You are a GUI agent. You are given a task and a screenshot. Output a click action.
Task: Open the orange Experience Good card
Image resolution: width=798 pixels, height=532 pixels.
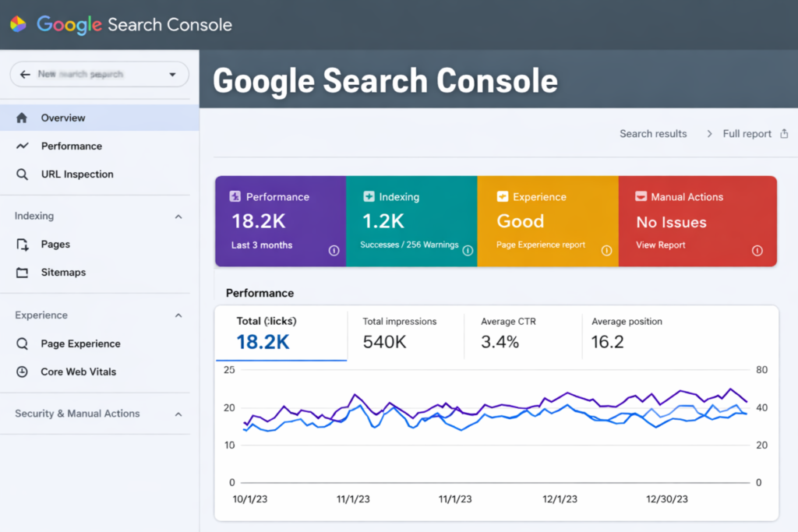click(548, 221)
